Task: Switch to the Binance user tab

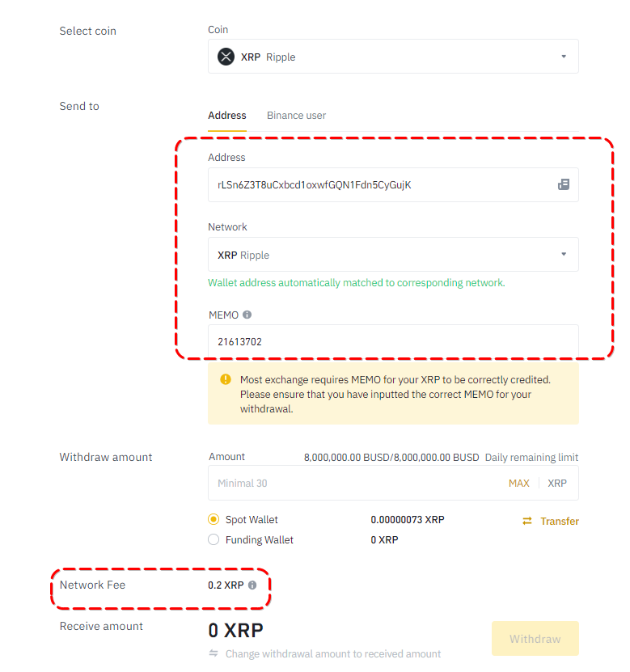Action: click(297, 116)
